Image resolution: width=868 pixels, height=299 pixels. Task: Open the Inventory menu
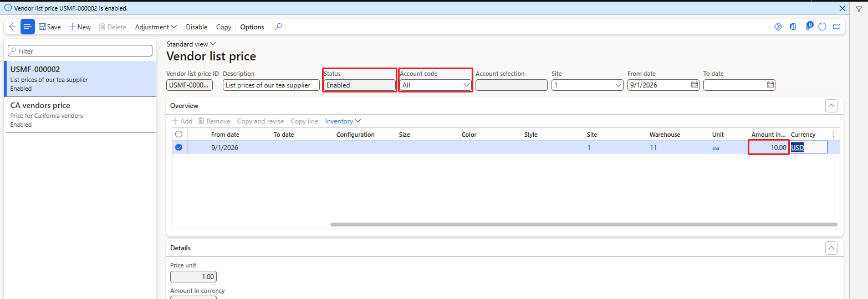tap(343, 121)
